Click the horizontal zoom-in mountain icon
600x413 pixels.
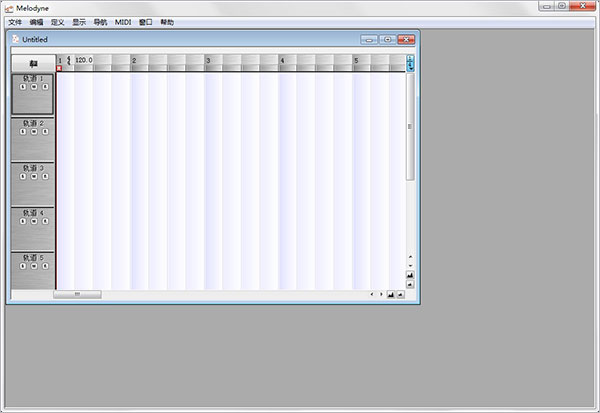[391, 294]
